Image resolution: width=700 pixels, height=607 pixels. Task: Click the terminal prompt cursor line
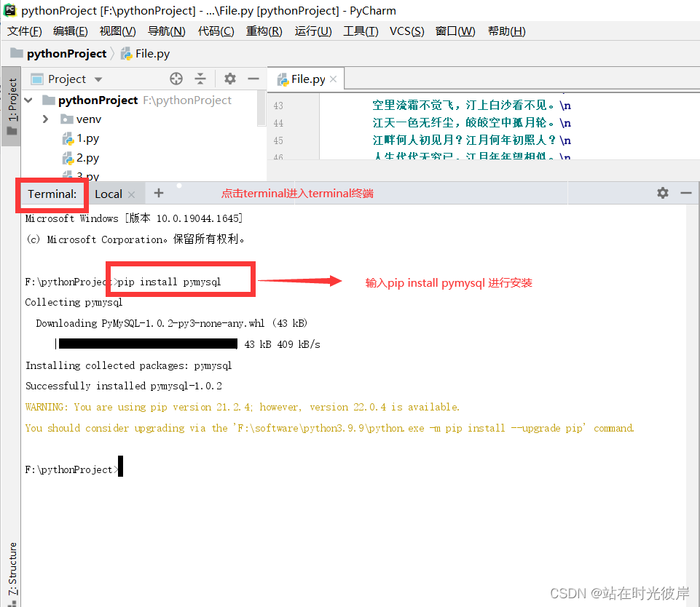point(74,469)
